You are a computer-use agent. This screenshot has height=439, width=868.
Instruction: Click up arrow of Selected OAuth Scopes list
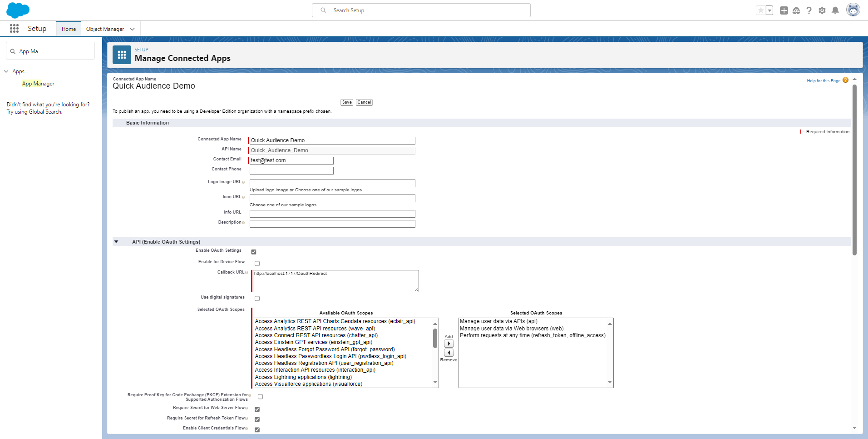coord(610,324)
